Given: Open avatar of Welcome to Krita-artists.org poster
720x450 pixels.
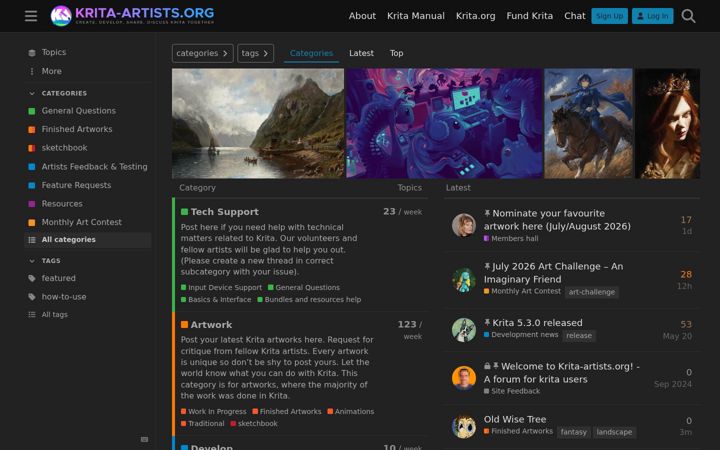Looking at the screenshot, I should point(464,378).
